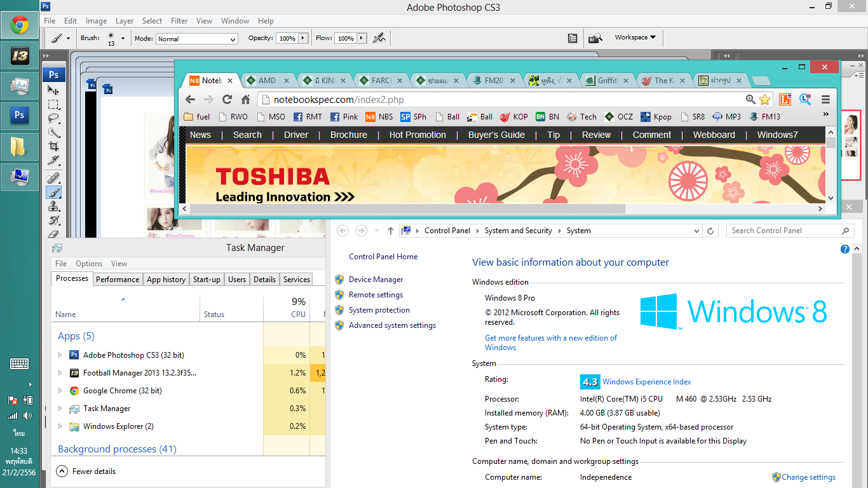
Task: Go up one level in Control Panel
Action: (x=390, y=231)
